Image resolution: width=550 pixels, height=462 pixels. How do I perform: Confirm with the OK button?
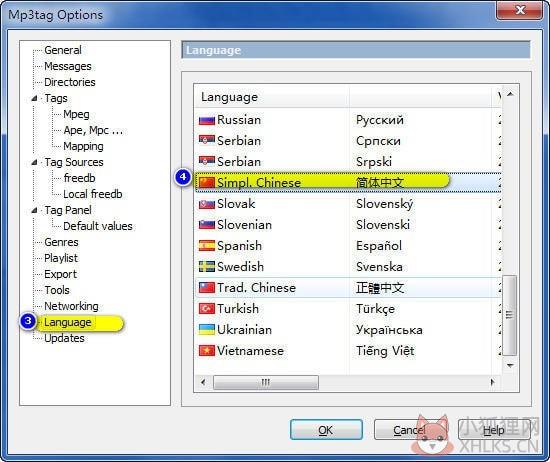pos(326,430)
